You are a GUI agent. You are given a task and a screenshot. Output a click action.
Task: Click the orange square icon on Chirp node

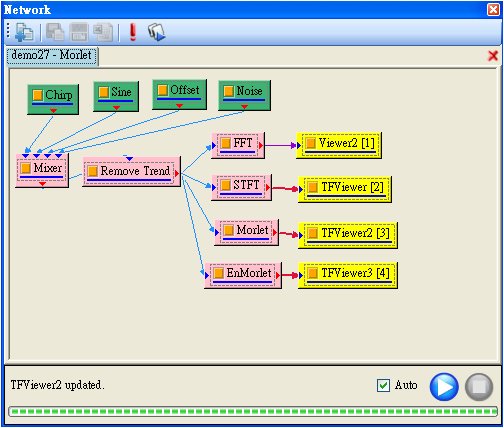(37, 95)
